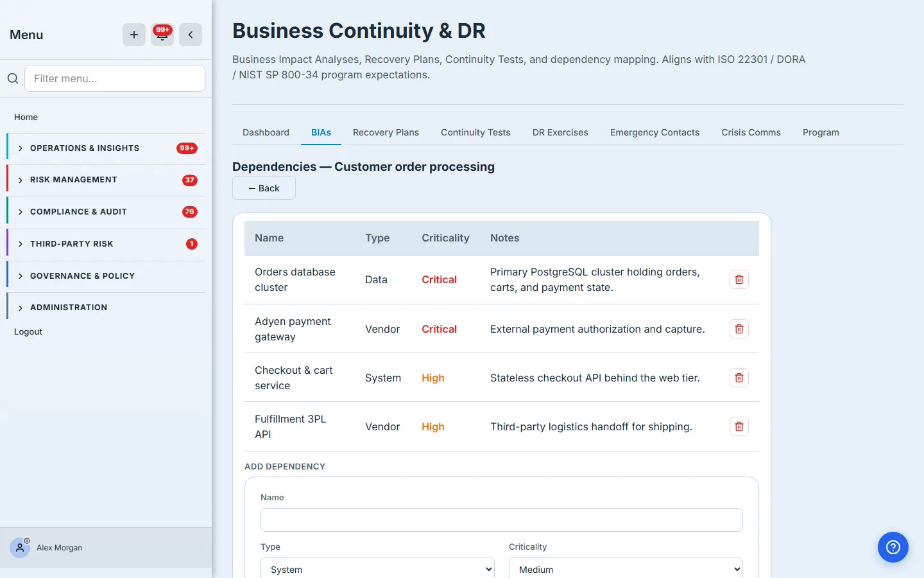924x578 pixels.
Task: Click the dependency Name input field
Action: pyautogui.click(x=502, y=520)
